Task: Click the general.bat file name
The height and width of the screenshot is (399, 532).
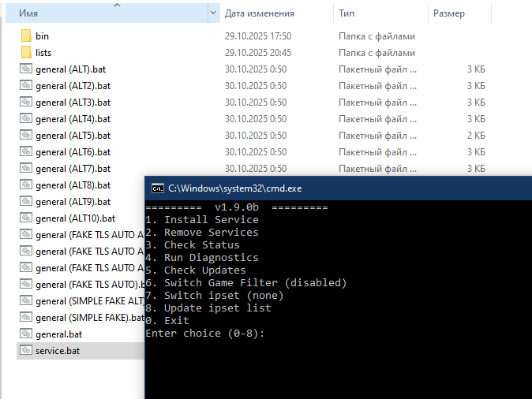Action: [x=58, y=334]
